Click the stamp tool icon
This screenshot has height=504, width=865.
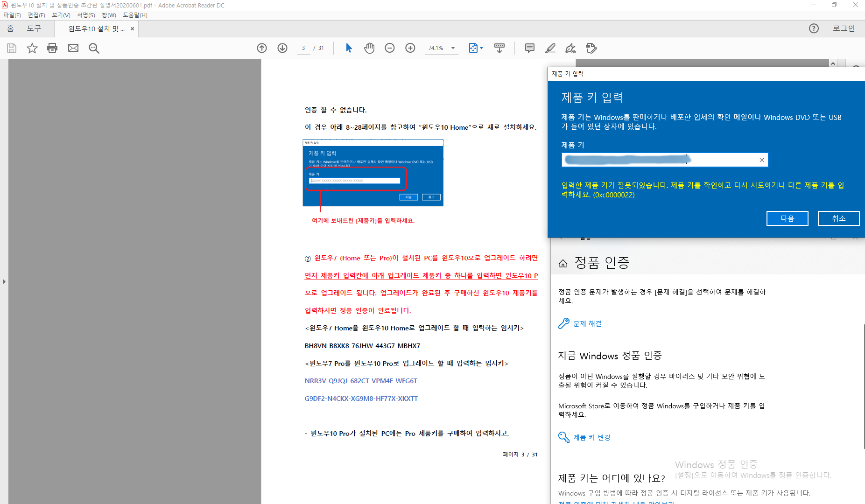591,48
